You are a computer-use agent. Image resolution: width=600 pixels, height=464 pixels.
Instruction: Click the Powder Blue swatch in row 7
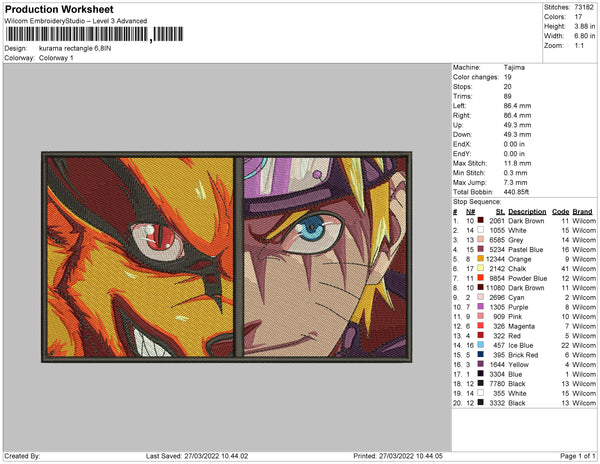pos(480,278)
